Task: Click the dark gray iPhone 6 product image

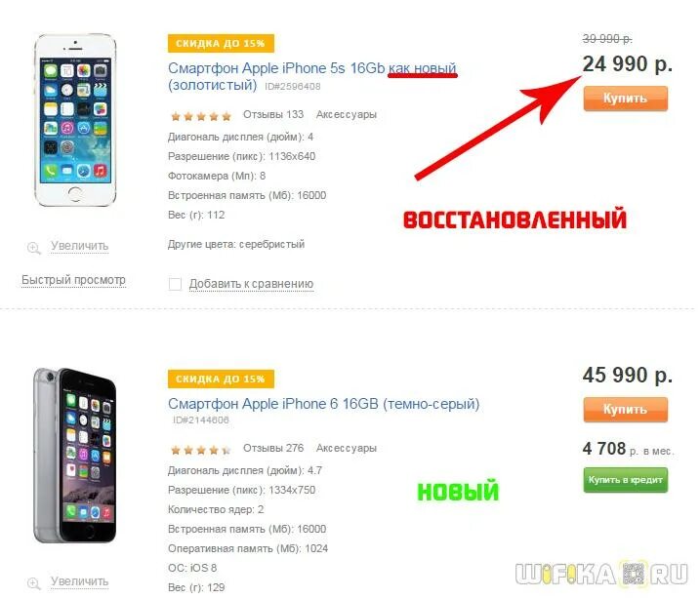Action: point(75,456)
